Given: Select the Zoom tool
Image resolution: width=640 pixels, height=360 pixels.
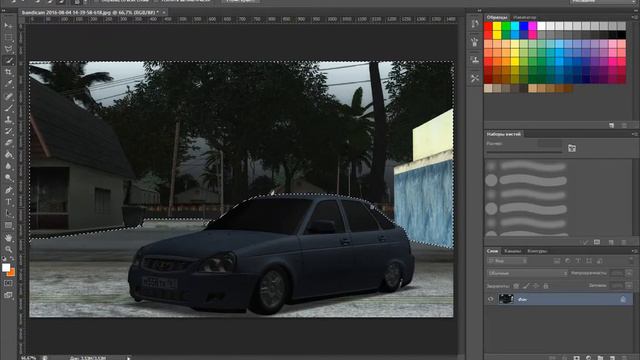Looking at the screenshot, I should coord(8,249).
